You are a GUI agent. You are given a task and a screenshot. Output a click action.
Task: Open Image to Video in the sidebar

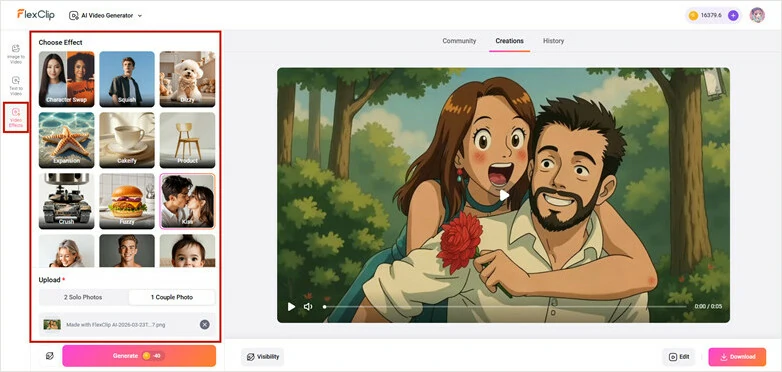click(15, 54)
